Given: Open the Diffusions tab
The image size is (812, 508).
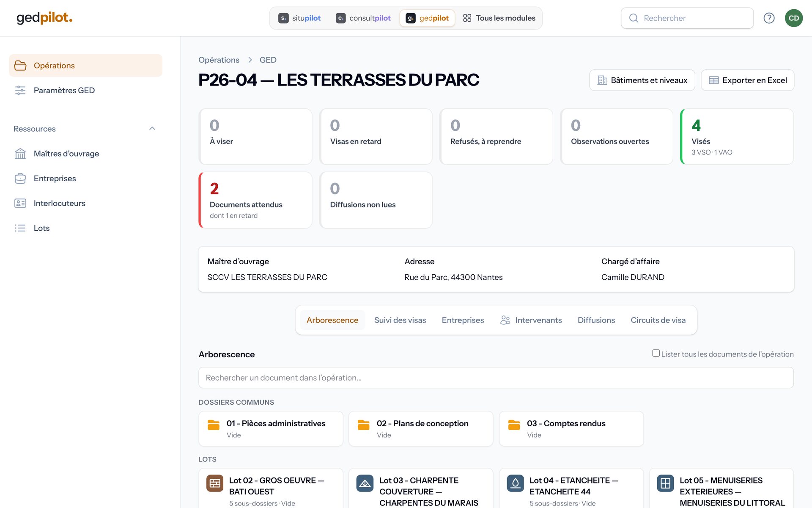Looking at the screenshot, I should pyautogui.click(x=596, y=320).
